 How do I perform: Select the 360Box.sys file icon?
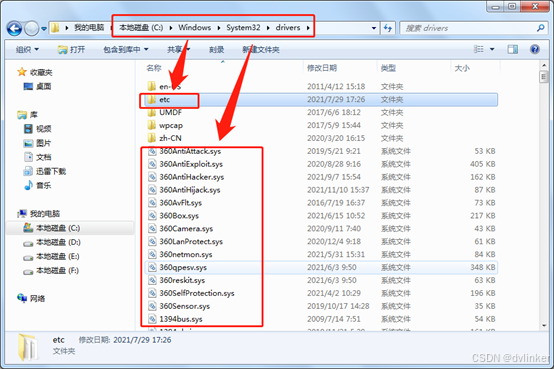152,216
